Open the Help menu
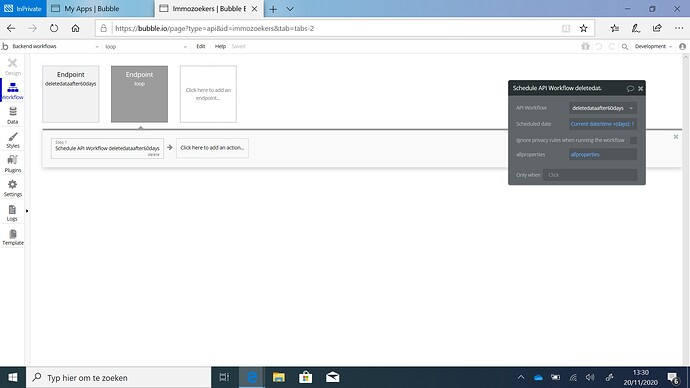690x388 pixels. pyautogui.click(x=220, y=46)
